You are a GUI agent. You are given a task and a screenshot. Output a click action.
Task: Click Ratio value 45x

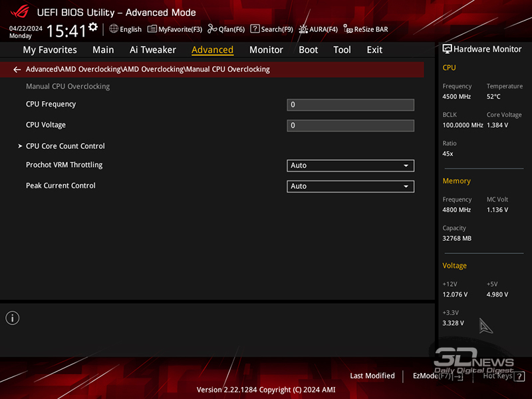tap(448, 154)
